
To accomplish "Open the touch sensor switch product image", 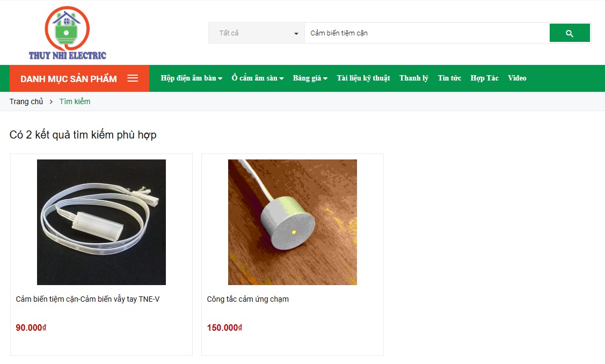I will click(293, 222).
